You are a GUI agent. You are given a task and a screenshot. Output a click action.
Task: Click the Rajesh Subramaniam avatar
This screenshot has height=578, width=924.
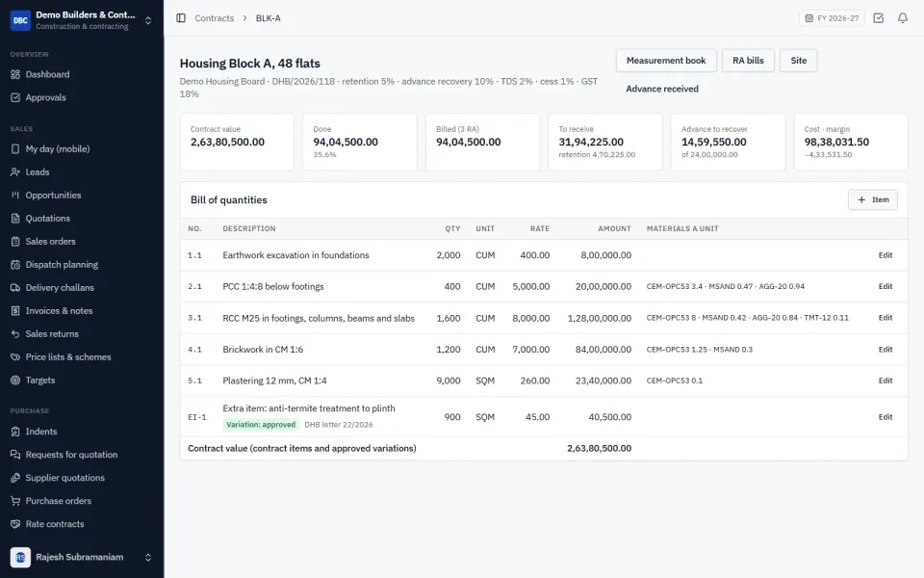(20, 558)
